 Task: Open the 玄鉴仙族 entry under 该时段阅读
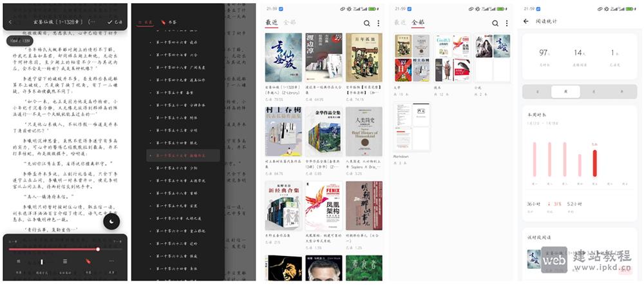[x=579, y=259]
